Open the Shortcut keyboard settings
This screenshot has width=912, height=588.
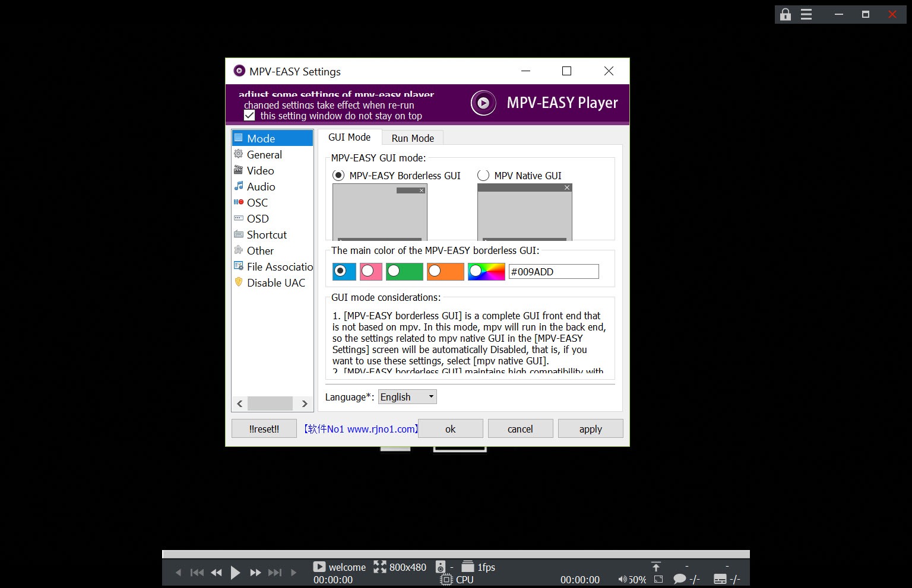[x=267, y=234]
